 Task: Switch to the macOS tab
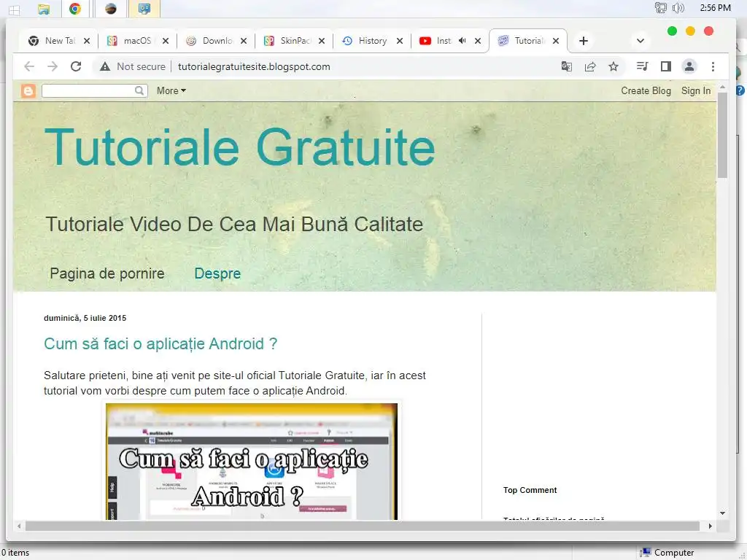click(137, 41)
